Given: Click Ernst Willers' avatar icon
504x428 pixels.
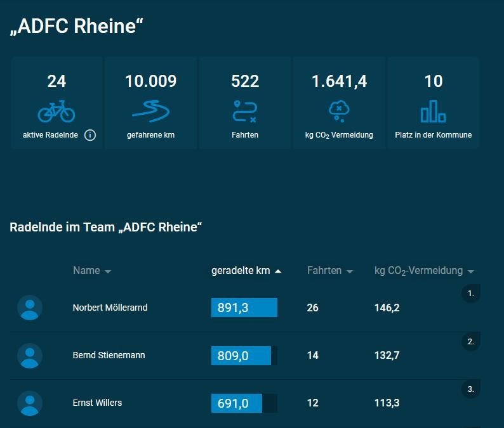Looking at the screenshot, I should coord(30,403).
